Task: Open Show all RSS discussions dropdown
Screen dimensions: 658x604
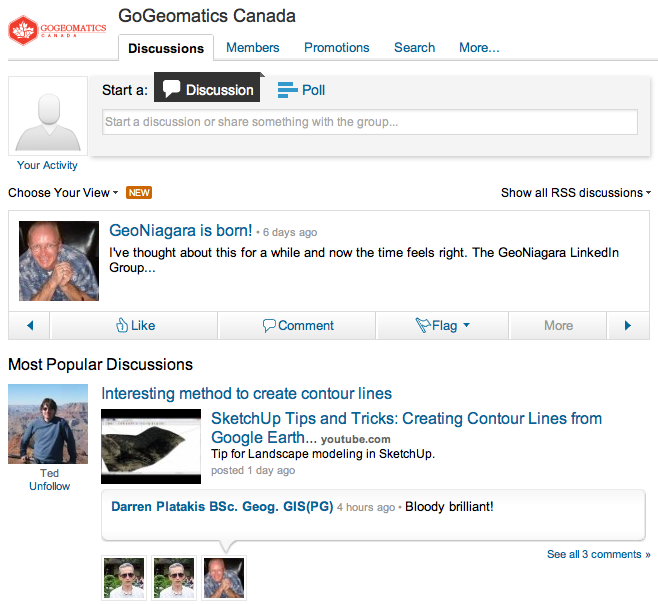Action: click(x=576, y=192)
